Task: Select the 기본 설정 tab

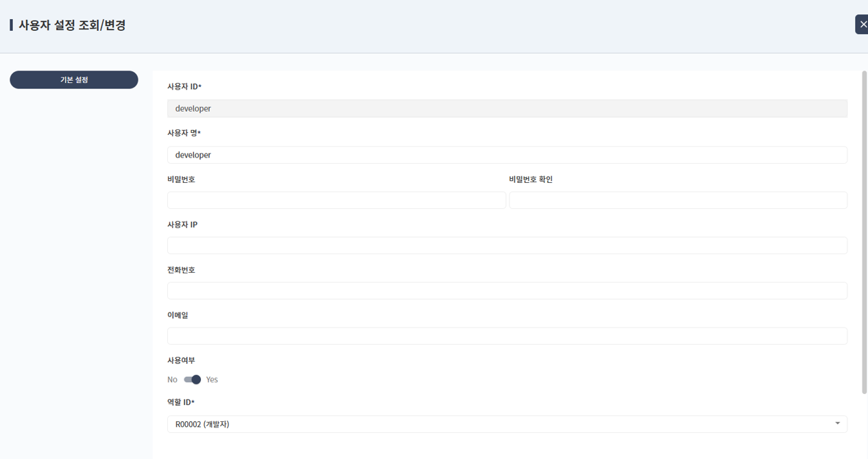Action: click(74, 80)
